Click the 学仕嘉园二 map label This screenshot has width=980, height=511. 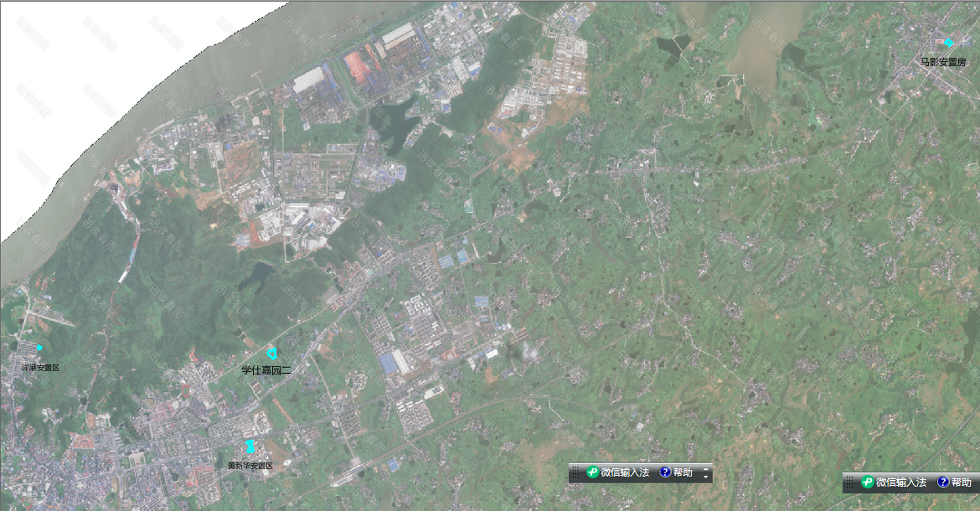(x=266, y=369)
